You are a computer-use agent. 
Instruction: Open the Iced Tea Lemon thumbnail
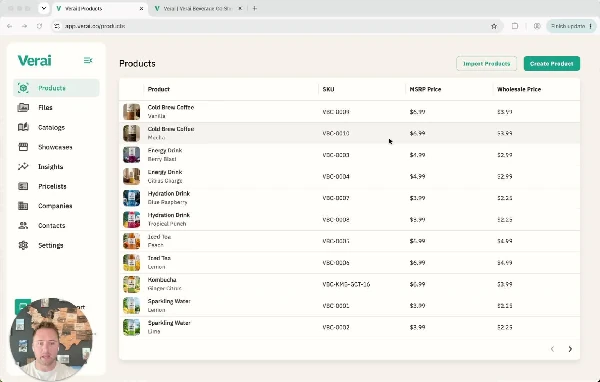(x=131, y=263)
